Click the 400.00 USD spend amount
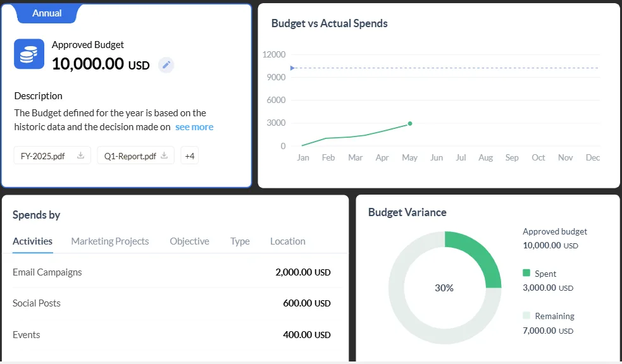 coord(307,335)
